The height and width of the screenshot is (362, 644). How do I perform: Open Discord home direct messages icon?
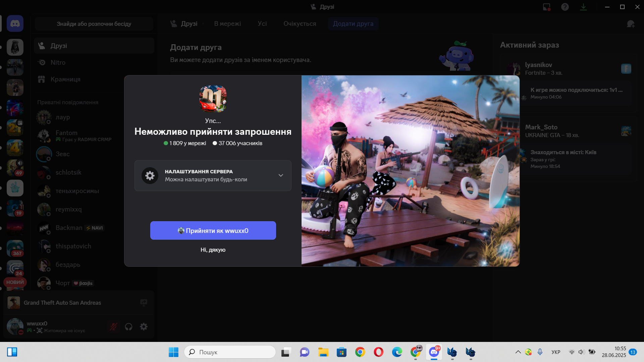(x=15, y=23)
